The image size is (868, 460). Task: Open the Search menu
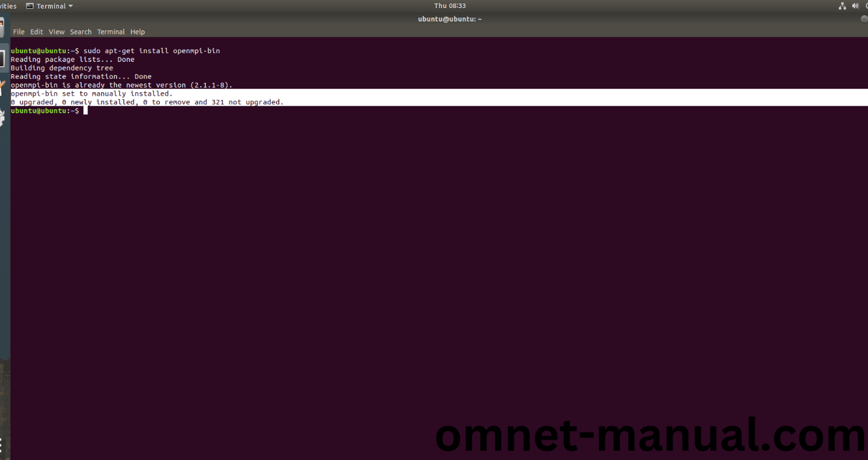(81, 32)
